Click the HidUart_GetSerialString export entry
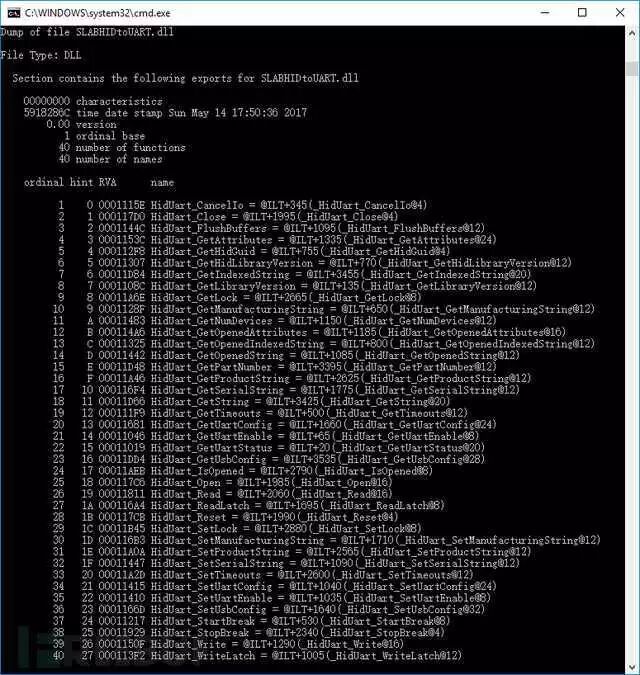Screen dimensions: 640x675 click(286, 390)
